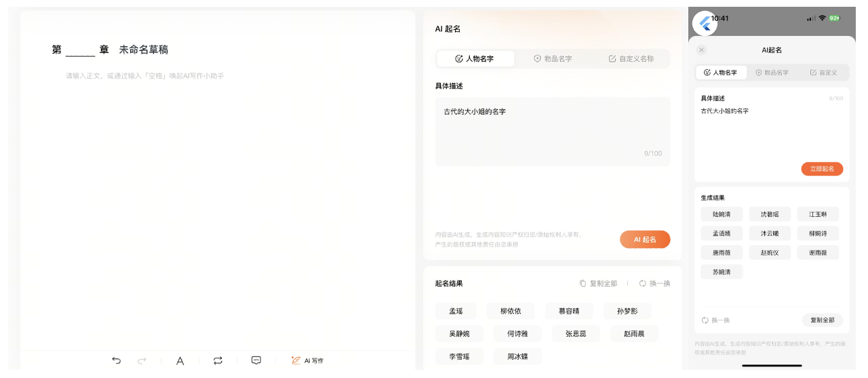
Task: Click the swap/replace arrows icon in the toolbar
Action: click(218, 360)
